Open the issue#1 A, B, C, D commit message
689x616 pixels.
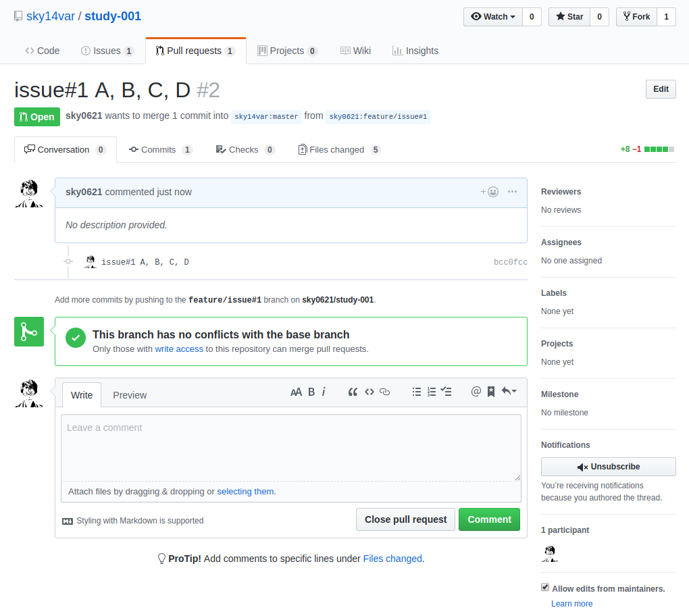[x=145, y=262]
